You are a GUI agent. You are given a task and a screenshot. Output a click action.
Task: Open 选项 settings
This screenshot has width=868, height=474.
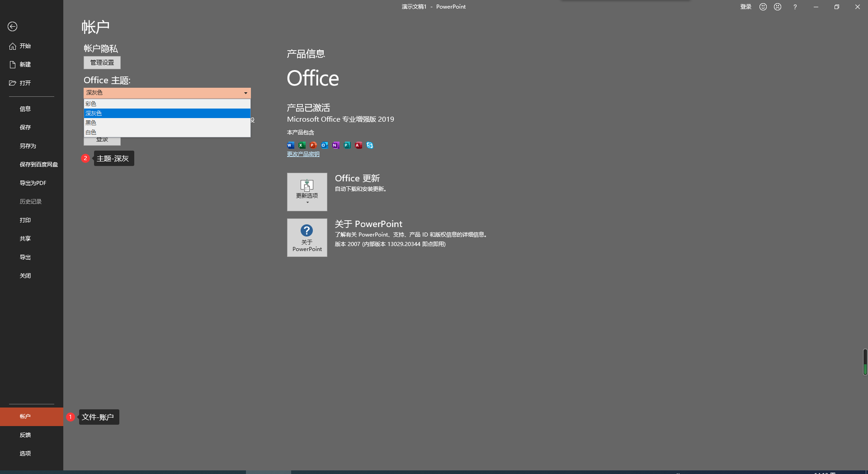[25, 454]
